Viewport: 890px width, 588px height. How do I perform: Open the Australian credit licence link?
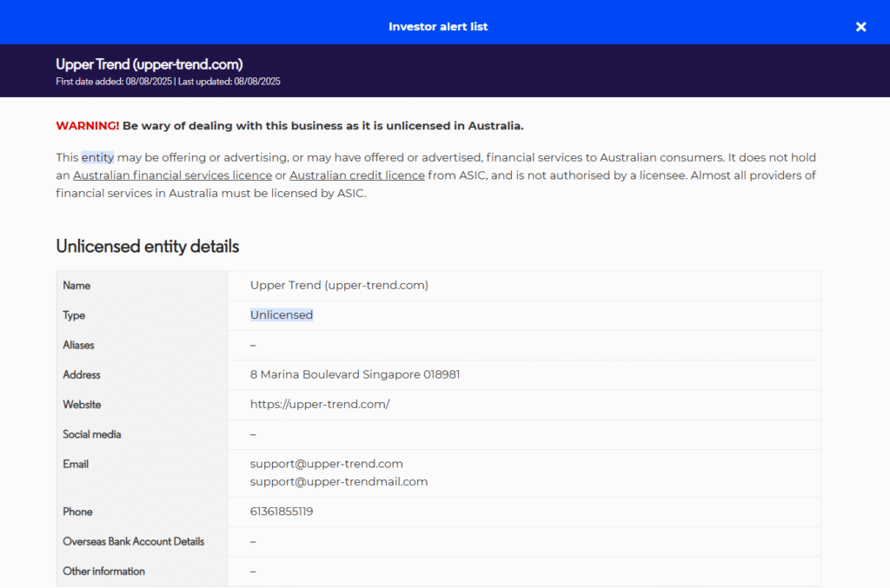357,175
